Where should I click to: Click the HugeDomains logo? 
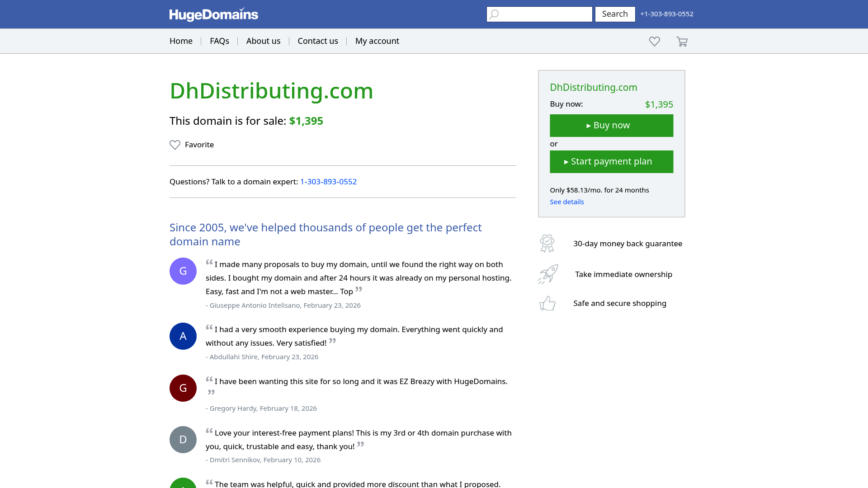[213, 14]
